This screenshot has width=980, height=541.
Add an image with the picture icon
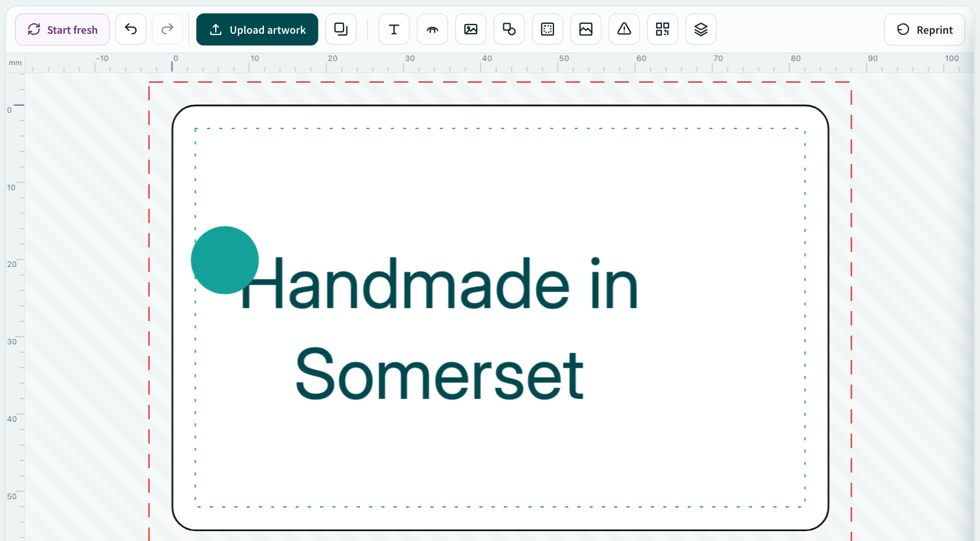tap(471, 30)
